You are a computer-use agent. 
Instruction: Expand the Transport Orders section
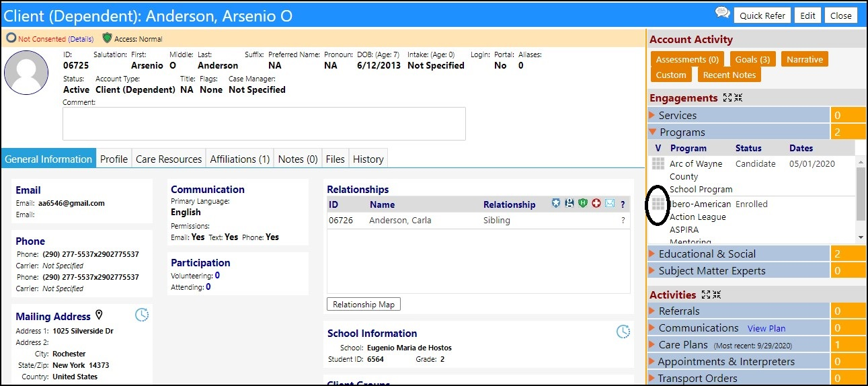tap(739, 378)
